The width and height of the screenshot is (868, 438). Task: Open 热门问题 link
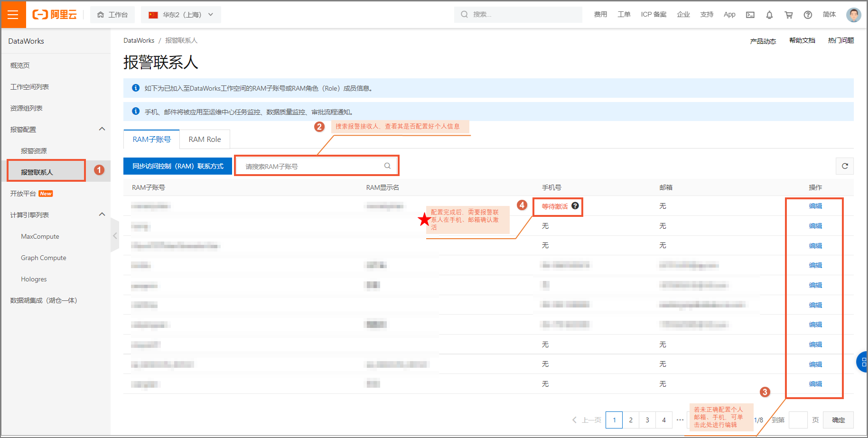[841, 41]
